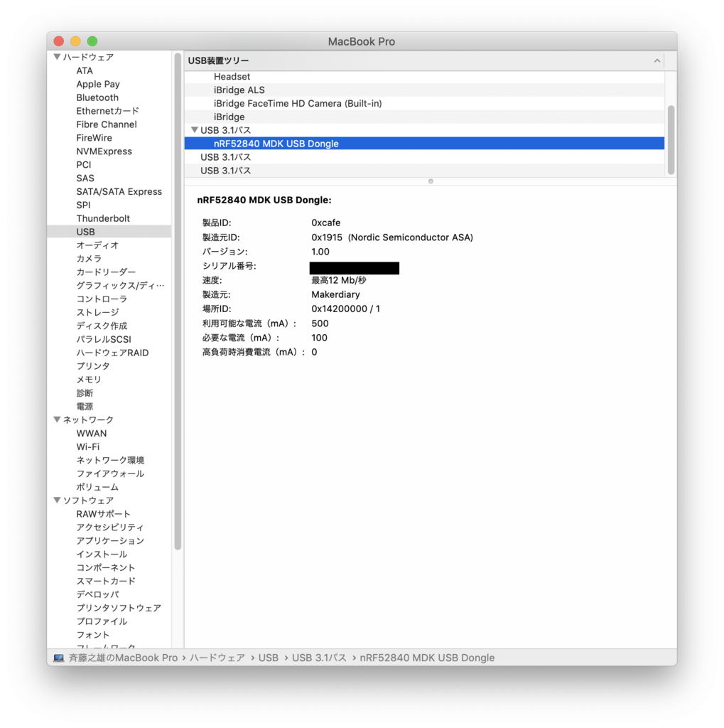This screenshot has height=728, width=724.
Task: Click the green zoom window button
Action: (x=92, y=41)
